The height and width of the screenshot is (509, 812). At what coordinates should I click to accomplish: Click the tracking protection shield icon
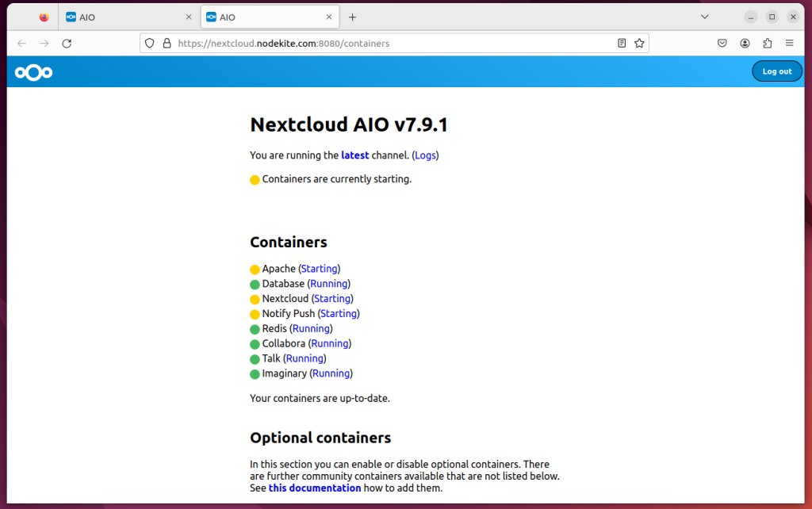click(x=149, y=43)
